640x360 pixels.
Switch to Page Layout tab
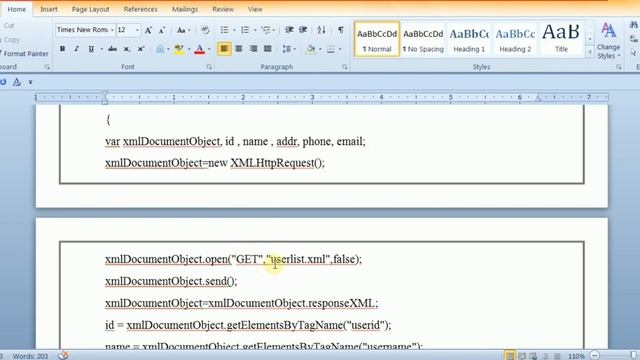tap(90, 9)
